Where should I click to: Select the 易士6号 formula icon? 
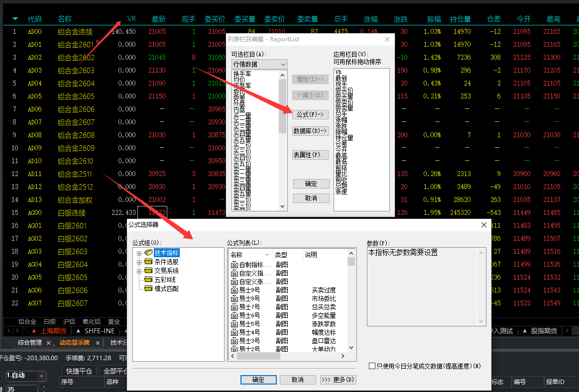coord(234,315)
